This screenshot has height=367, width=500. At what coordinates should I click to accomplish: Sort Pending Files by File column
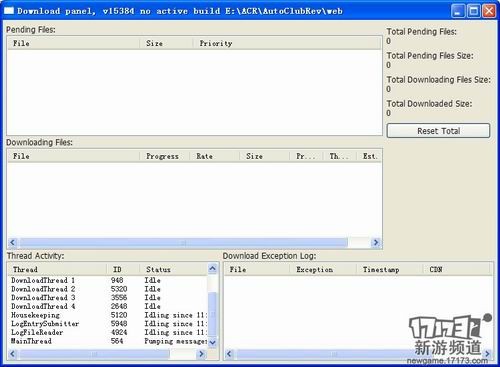[73, 43]
